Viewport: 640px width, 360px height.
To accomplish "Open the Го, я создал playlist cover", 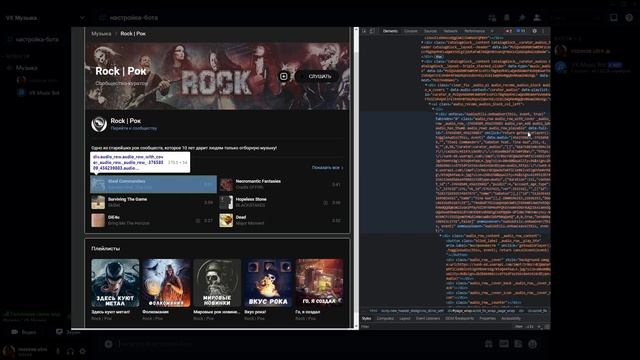I will click(x=319, y=283).
